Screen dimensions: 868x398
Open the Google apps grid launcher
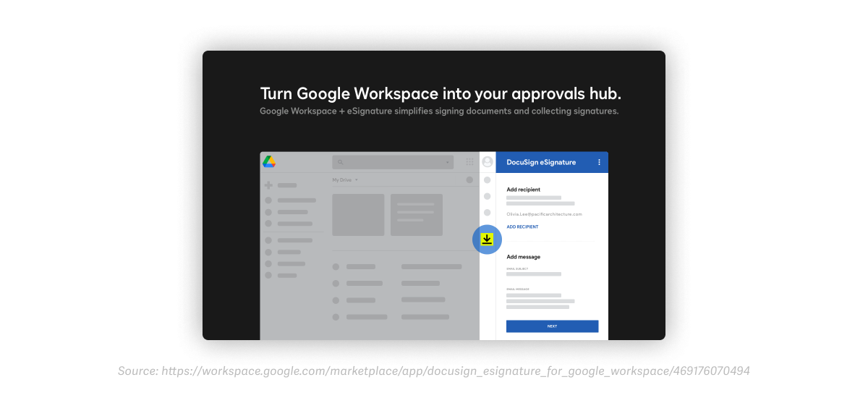click(469, 162)
